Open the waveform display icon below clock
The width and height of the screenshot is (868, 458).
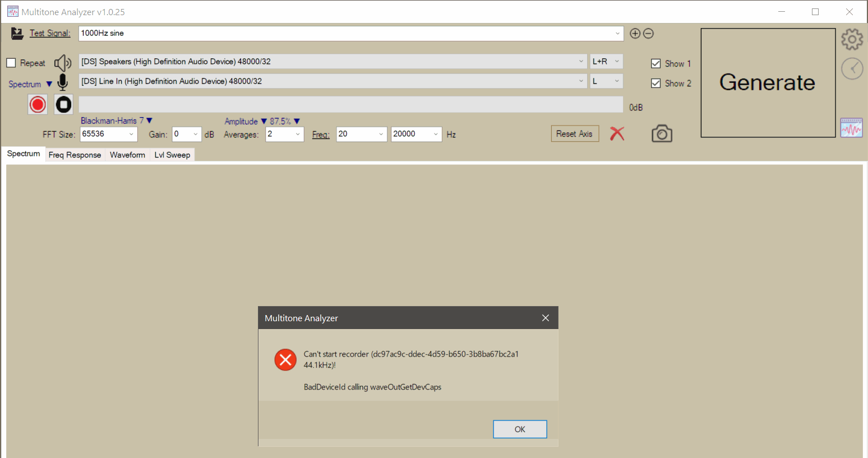(x=851, y=128)
